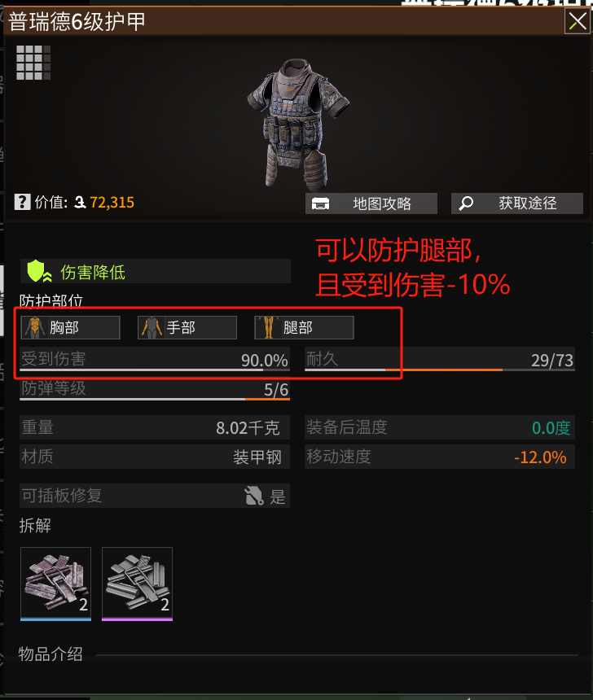Select the 胸部 protection area tag
Image resolution: width=593 pixels, height=700 pixels.
point(70,328)
